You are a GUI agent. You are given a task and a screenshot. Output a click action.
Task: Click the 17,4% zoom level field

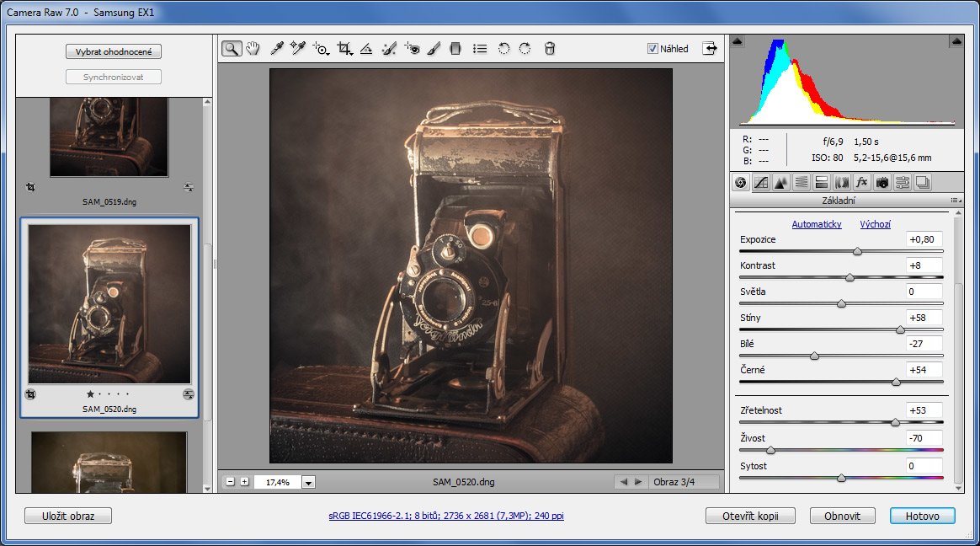(x=278, y=482)
